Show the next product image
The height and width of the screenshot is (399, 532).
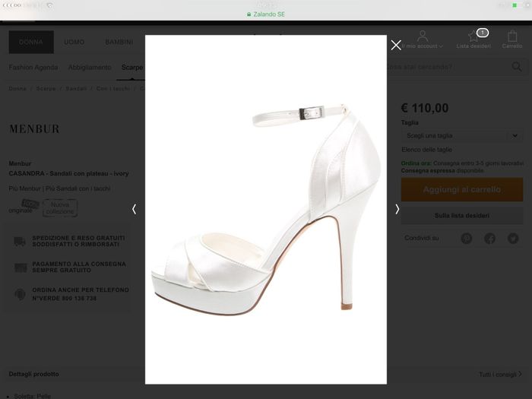[397, 209]
